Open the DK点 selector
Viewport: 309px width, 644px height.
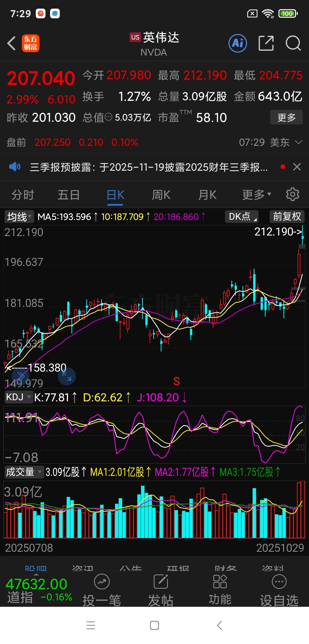[242, 216]
